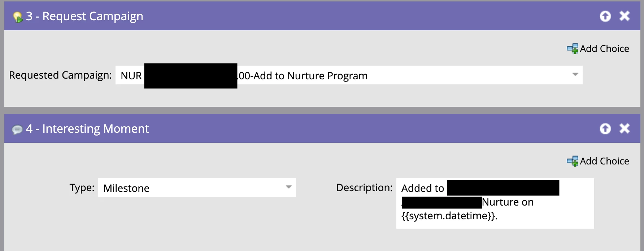Click the Request Campaign lightbulb step icon

(18, 17)
